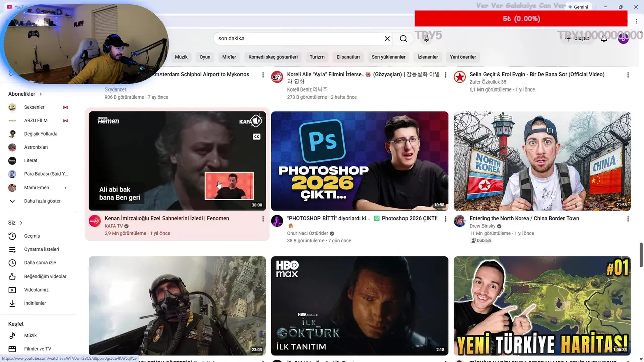This screenshot has width=644, height=362.
Task: Open options menu for Kenan İmirzalıoğlu video
Action: point(263,219)
